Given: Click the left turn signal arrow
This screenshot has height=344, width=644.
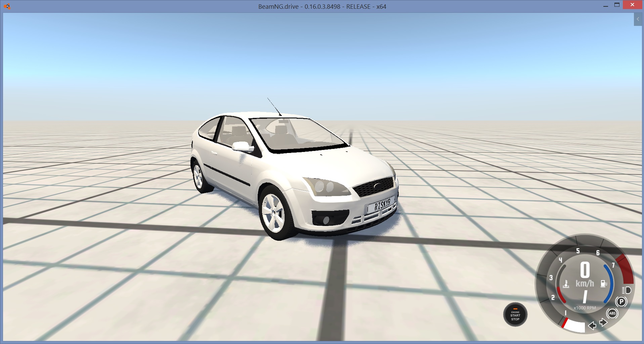Looking at the screenshot, I should pos(592,325).
